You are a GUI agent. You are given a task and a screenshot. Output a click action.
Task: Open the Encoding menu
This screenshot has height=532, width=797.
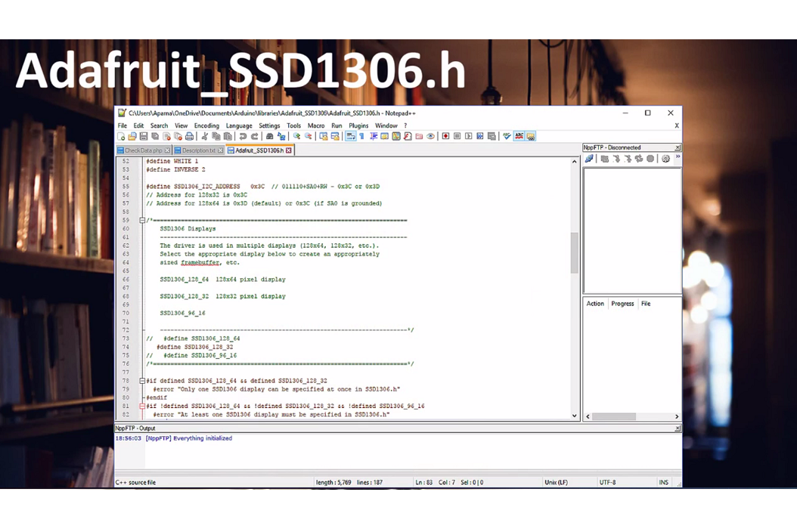tap(206, 125)
